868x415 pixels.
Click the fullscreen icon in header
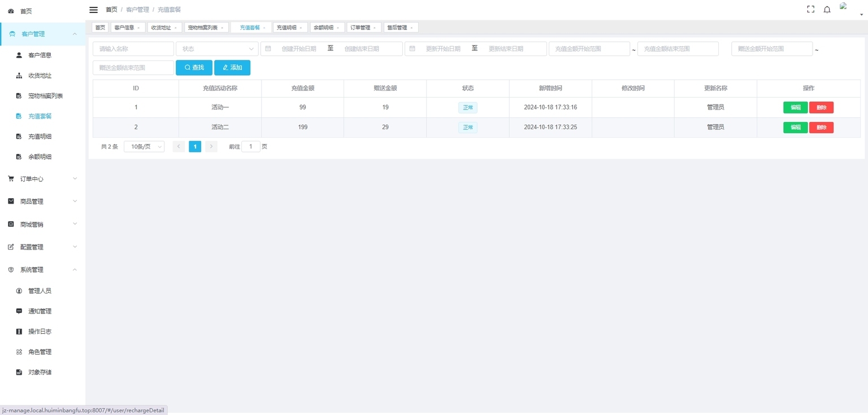point(810,10)
